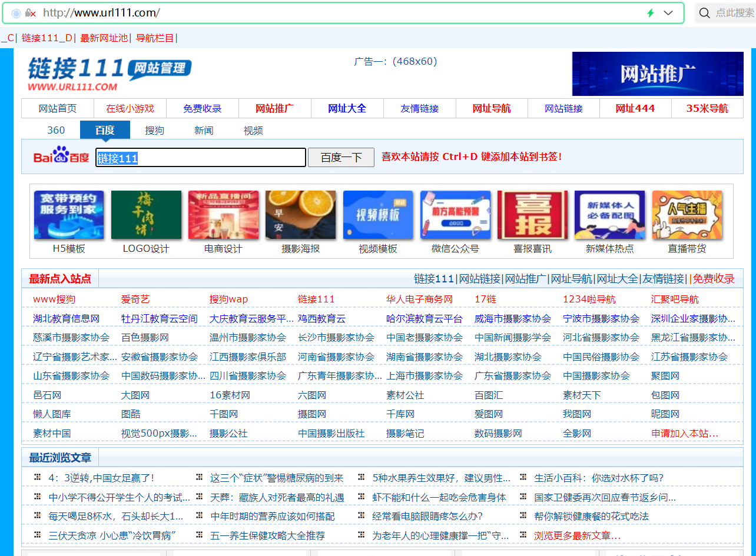Image resolution: width=756 pixels, height=556 pixels.
Task: Open article 经常看电脑眼睛疼怎么办?
Action: [427, 517]
